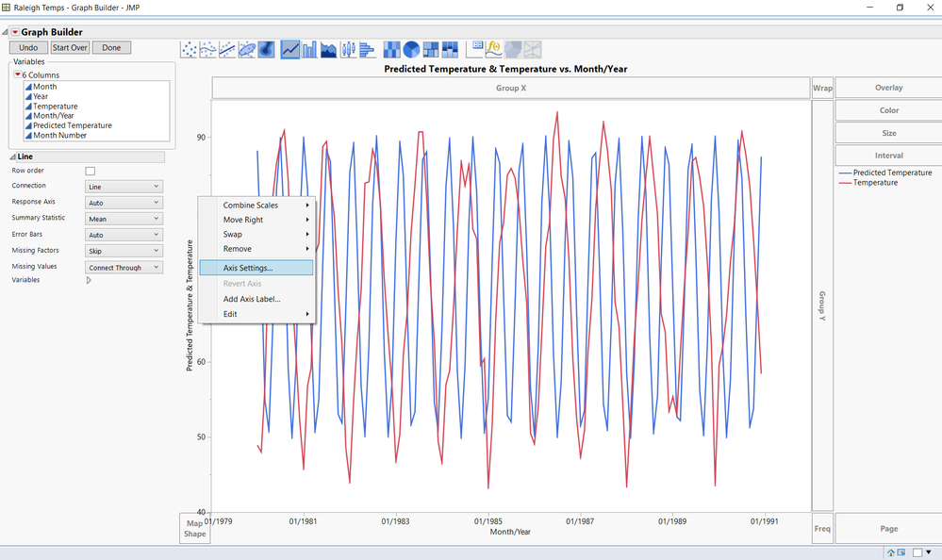Click the Map Shape drop zone
The width and height of the screenshot is (942, 560).
pyautogui.click(x=194, y=529)
